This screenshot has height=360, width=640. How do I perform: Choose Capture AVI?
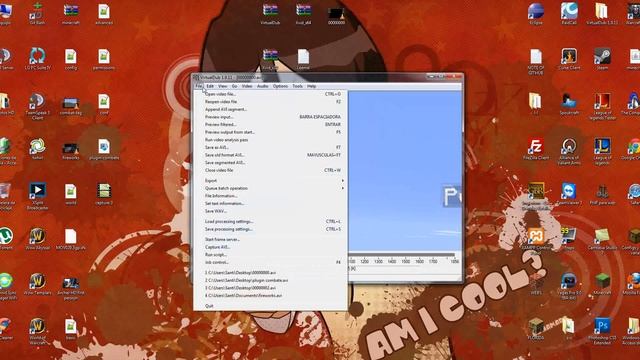(270, 247)
